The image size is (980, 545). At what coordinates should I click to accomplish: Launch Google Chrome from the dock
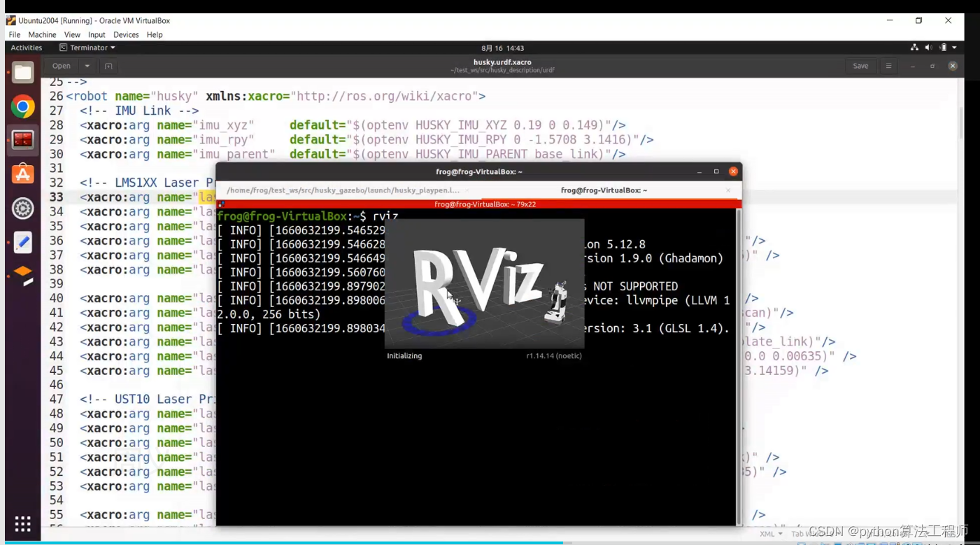(22, 106)
